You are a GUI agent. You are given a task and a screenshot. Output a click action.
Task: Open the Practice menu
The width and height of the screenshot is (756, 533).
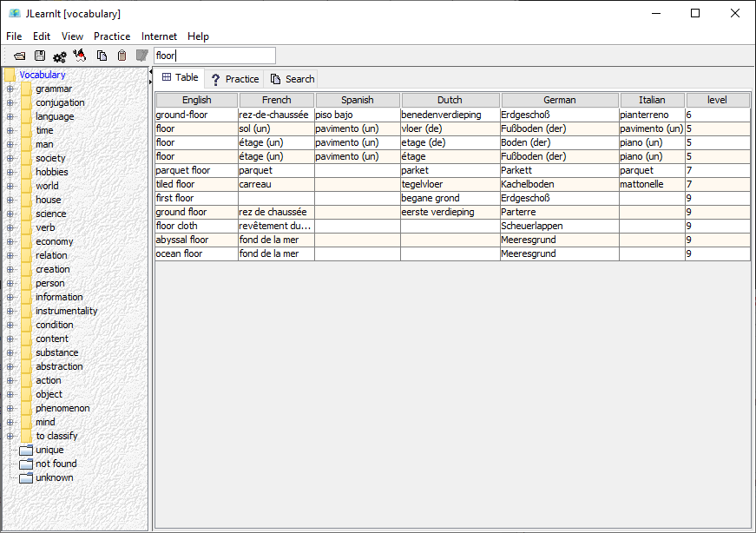112,36
